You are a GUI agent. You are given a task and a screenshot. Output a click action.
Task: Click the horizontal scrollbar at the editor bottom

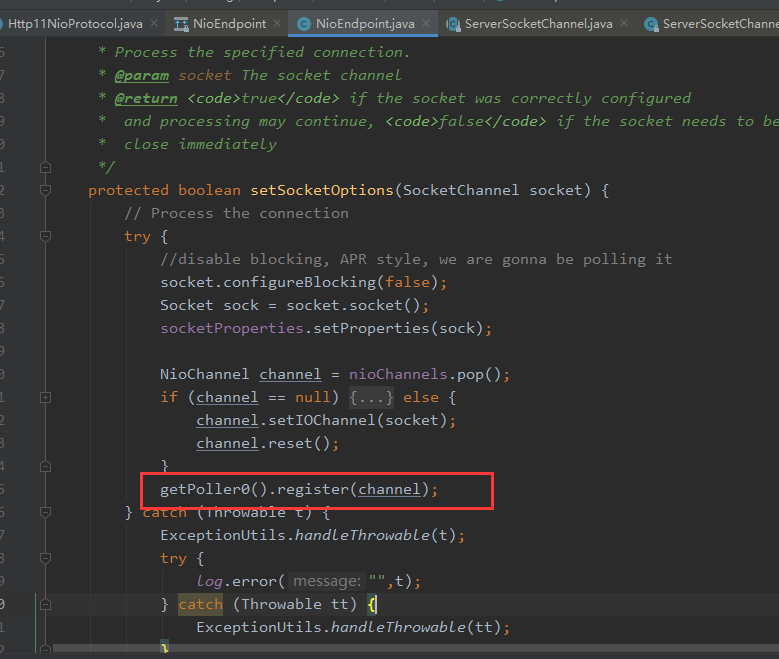415,648
